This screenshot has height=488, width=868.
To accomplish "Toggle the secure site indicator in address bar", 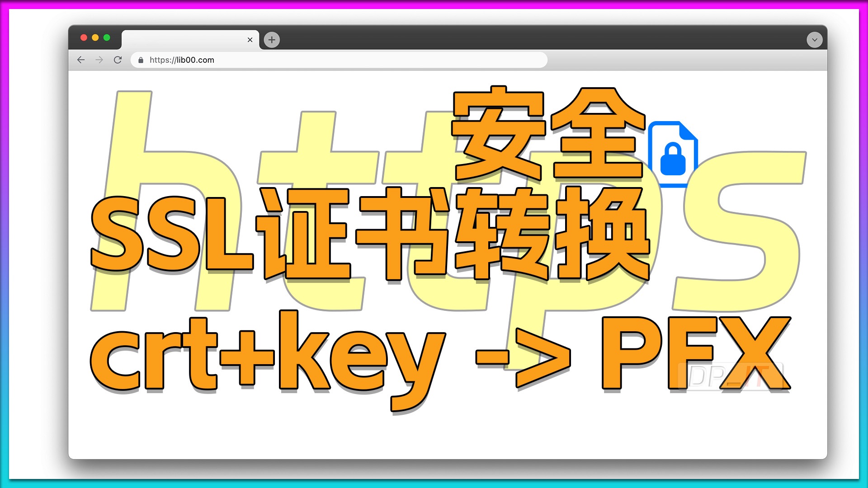I will (x=141, y=60).
